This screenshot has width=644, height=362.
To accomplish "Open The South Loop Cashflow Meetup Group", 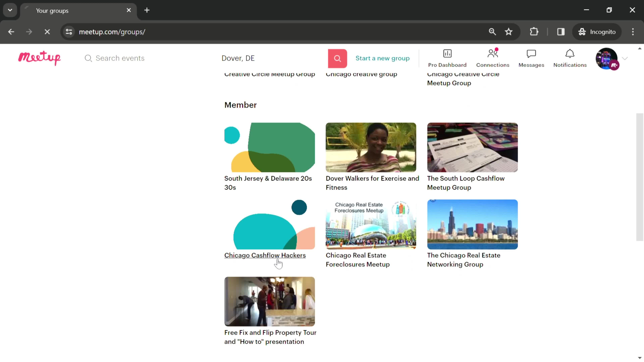I will pyautogui.click(x=466, y=183).
